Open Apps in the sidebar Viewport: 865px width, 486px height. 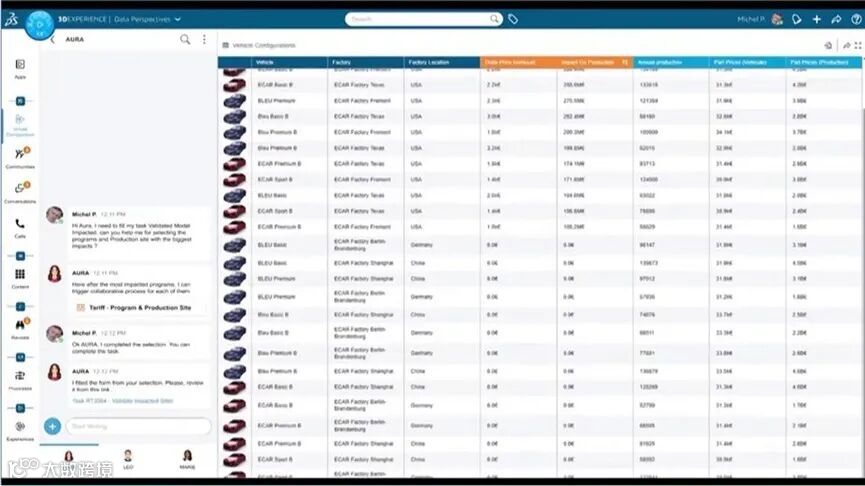point(20,68)
